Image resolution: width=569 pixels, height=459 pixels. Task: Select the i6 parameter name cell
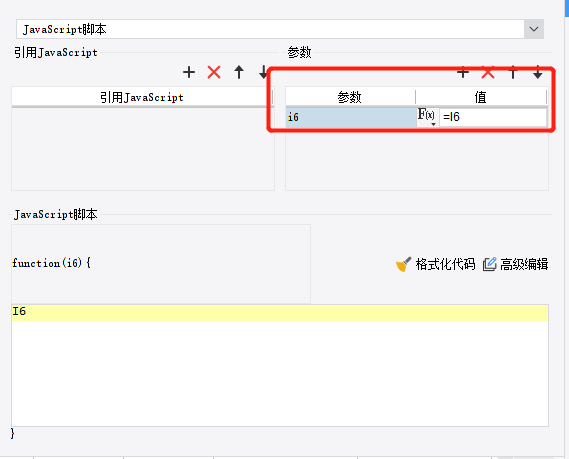351,117
